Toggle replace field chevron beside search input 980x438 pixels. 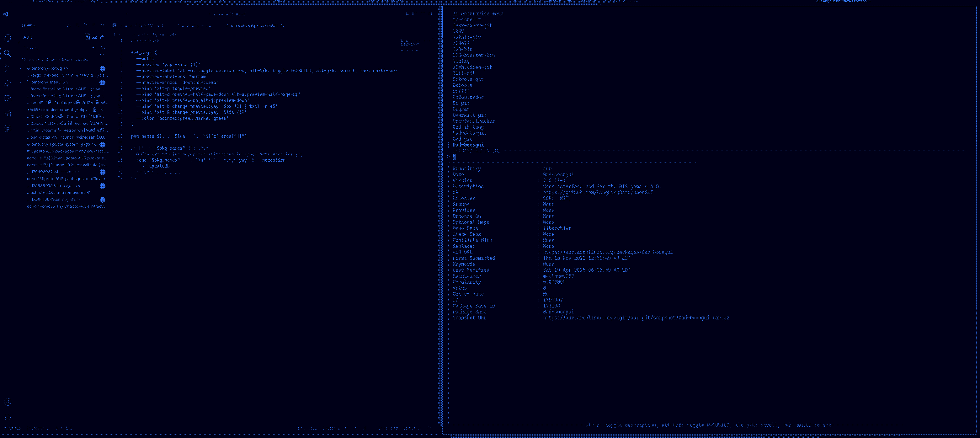point(19,42)
